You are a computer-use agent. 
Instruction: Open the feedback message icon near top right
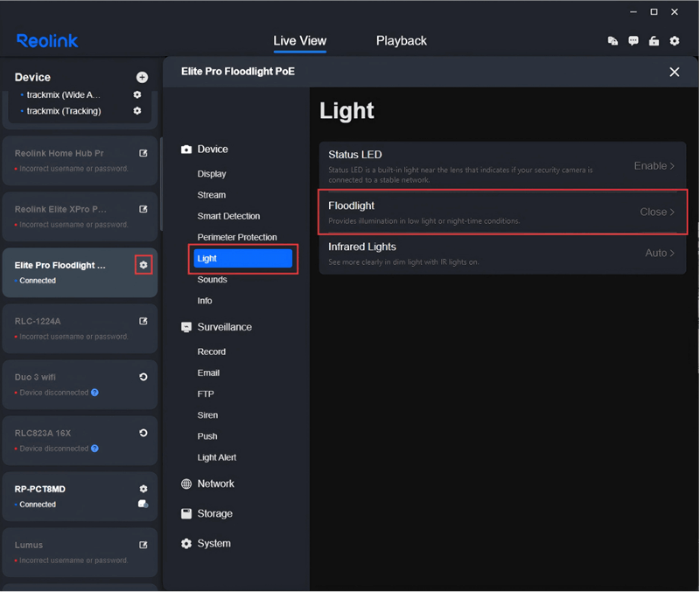633,41
